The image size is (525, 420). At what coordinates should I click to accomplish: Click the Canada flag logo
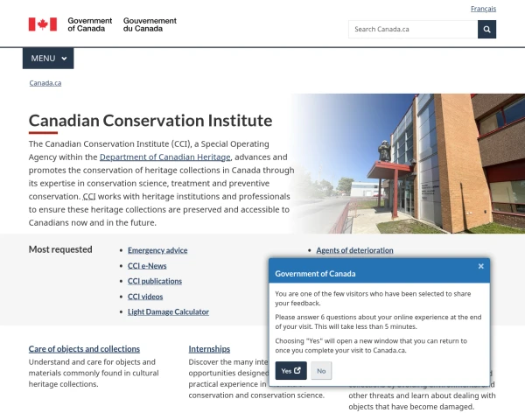point(43,24)
